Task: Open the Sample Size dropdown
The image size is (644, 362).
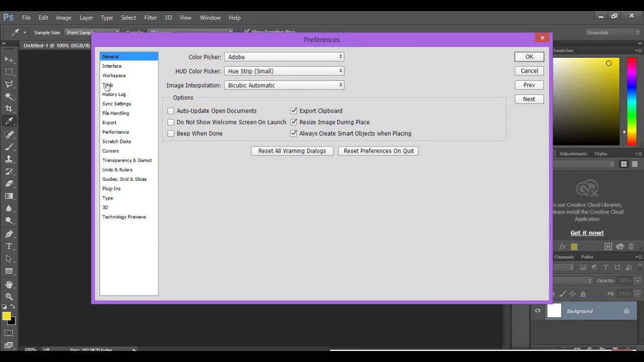Action: click(x=92, y=32)
